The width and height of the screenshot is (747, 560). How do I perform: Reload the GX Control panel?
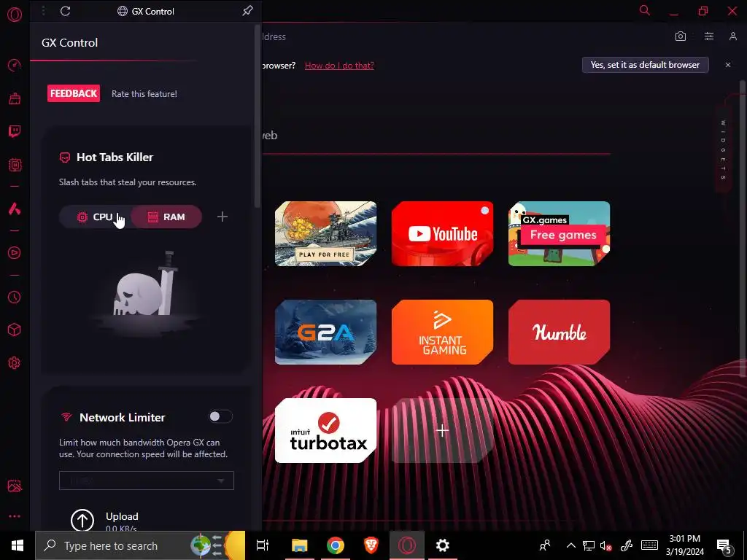click(65, 11)
